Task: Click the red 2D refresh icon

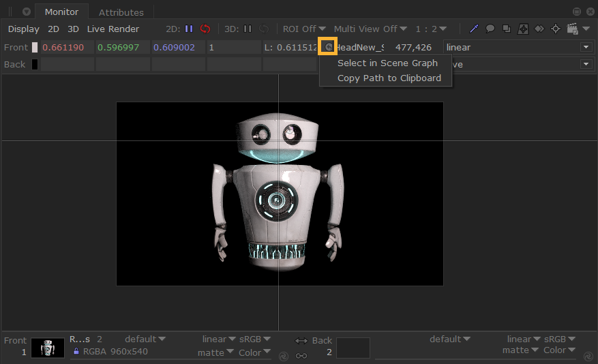Action: 205,29
